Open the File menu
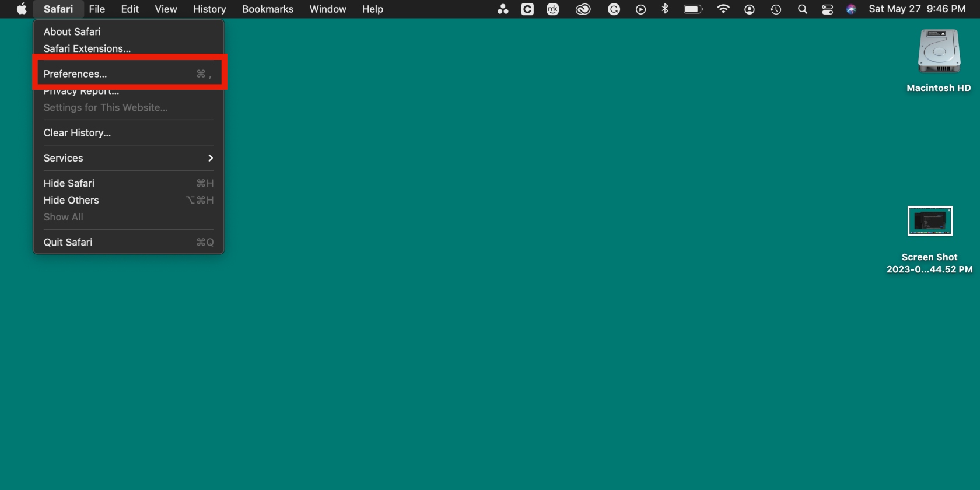Screen dimensions: 980x490 pyautogui.click(x=97, y=9)
